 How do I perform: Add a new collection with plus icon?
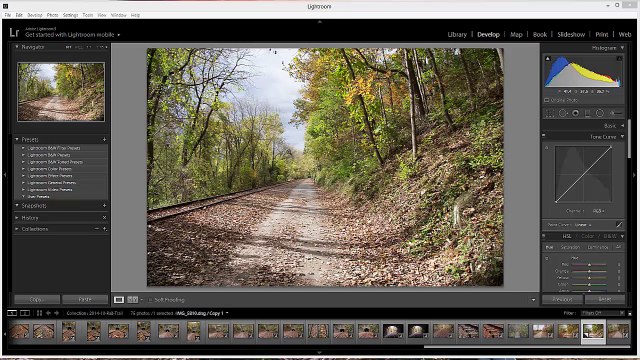tap(104, 229)
